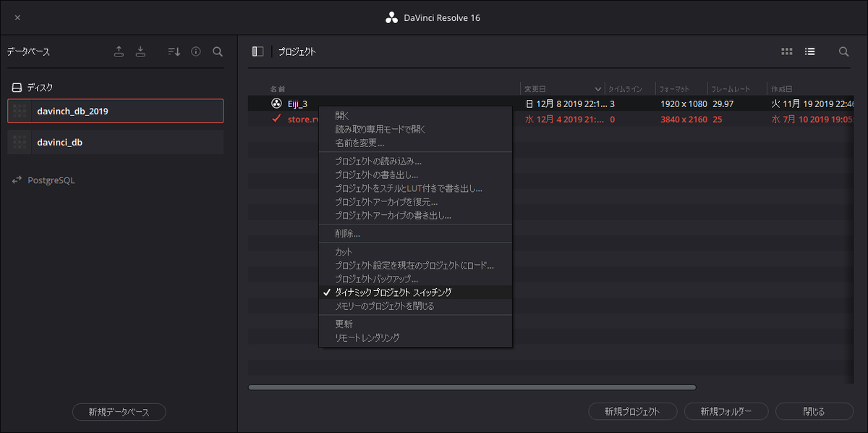Click the 3840 x 2160 format cell
Viewport: 868px width, 433px height.
click(684, 119)
